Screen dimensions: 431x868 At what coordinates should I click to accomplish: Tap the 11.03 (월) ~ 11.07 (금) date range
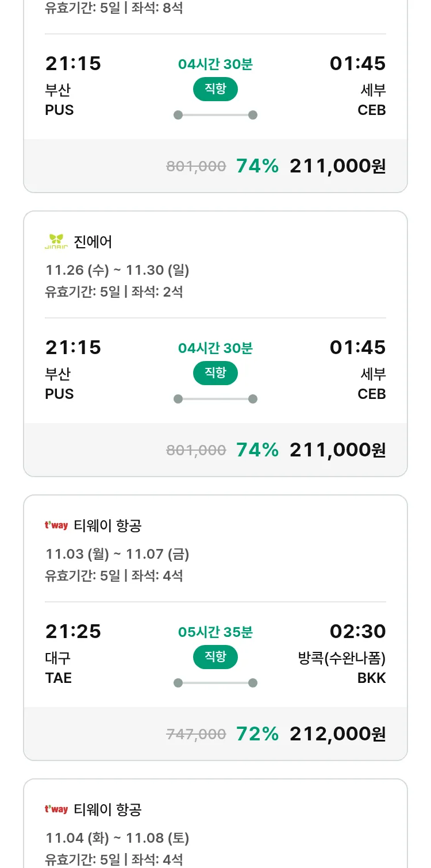tap(117, 554)
